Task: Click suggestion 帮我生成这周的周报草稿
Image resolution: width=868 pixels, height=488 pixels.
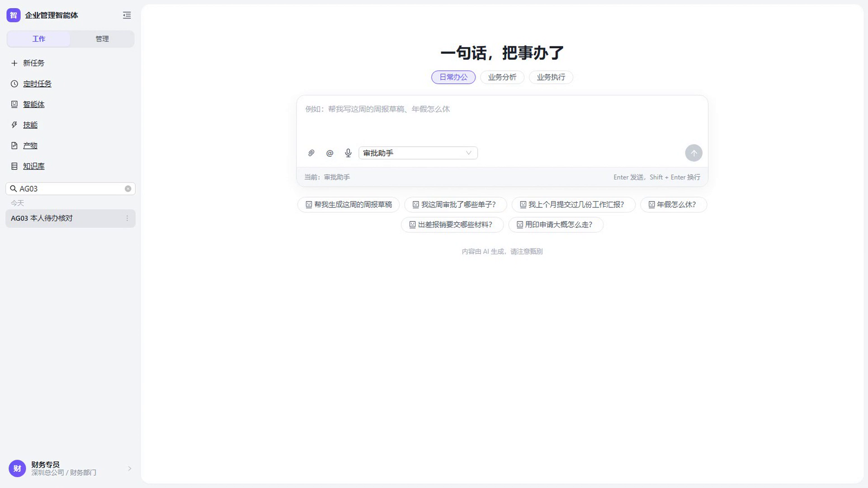Action: 349,205
